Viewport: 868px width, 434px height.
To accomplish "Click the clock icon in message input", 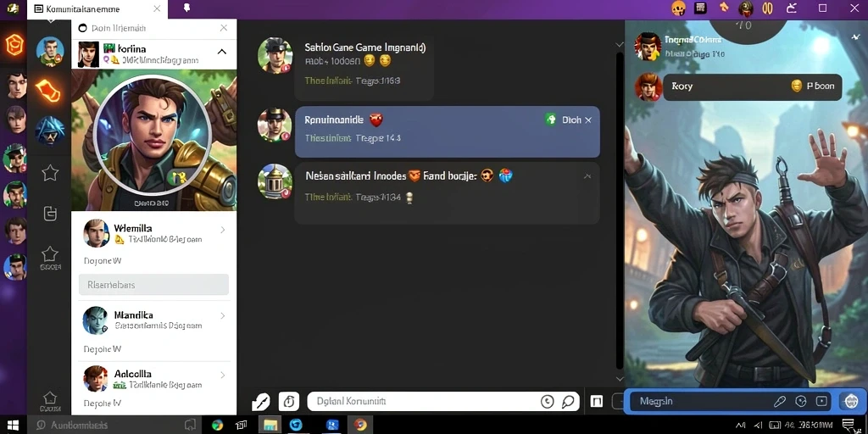I will point(547,402).
